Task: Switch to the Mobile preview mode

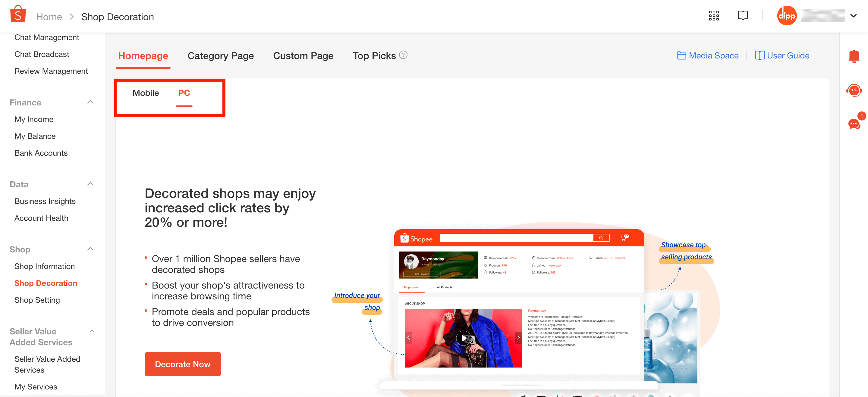Action: point(146,93)
